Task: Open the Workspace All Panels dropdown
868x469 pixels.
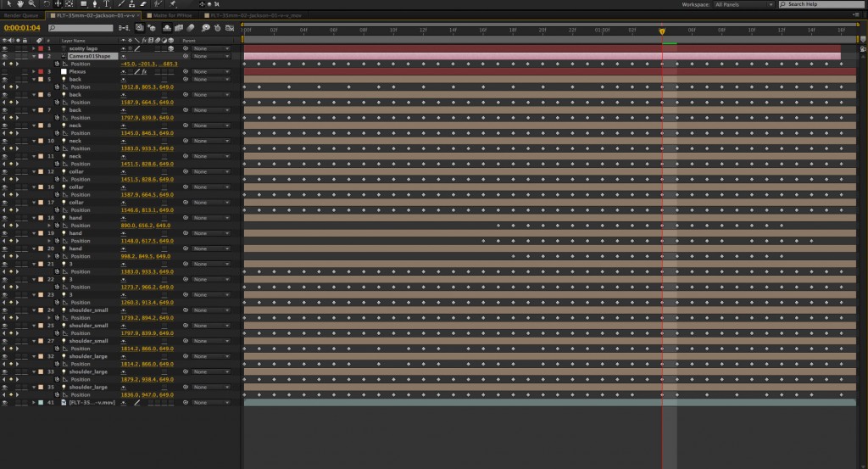Action: click(744, 4)
